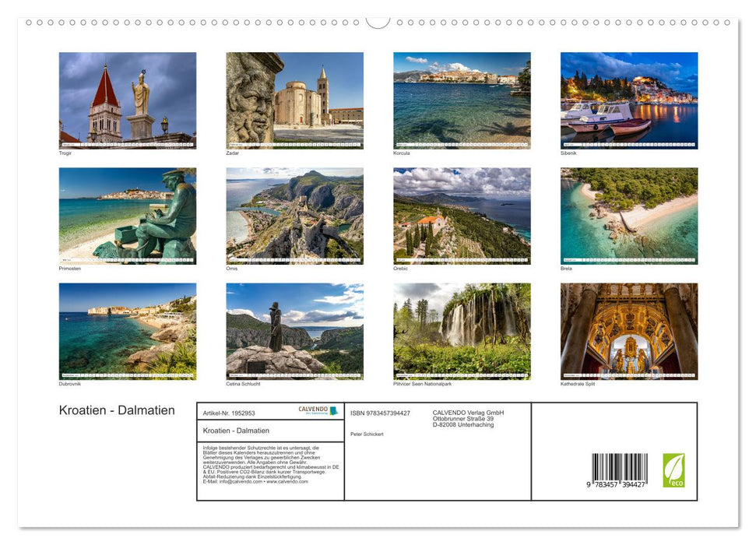
Task: Select the Plitvicer Seen Nationalpark waterfall photo
Action: [x=462, y=331]
